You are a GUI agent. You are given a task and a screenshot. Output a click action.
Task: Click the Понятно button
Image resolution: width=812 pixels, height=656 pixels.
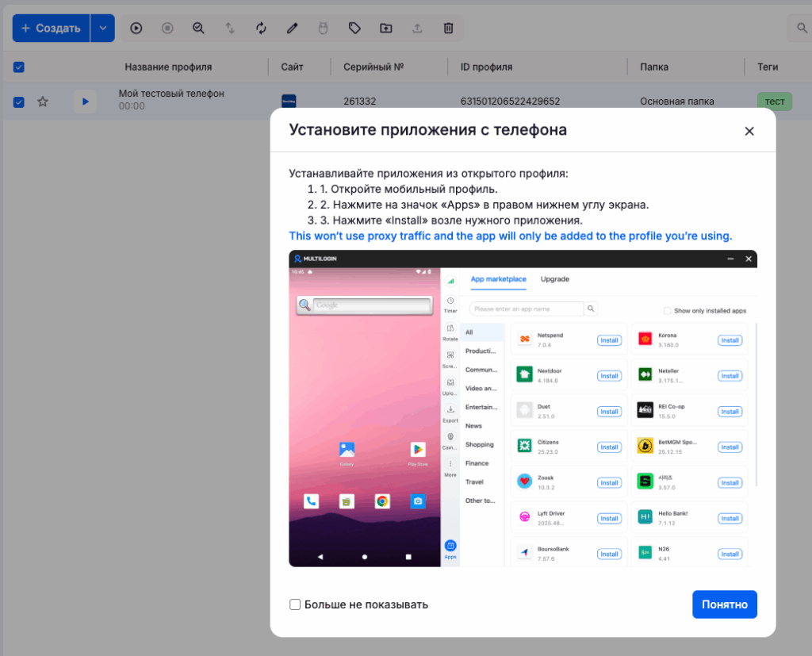pos(725,604)
